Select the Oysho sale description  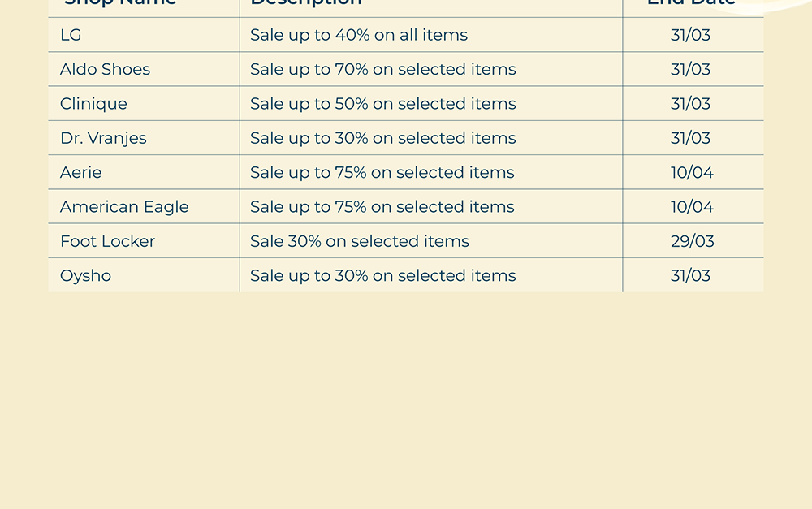pyautogui.click(x=382, y=276)
